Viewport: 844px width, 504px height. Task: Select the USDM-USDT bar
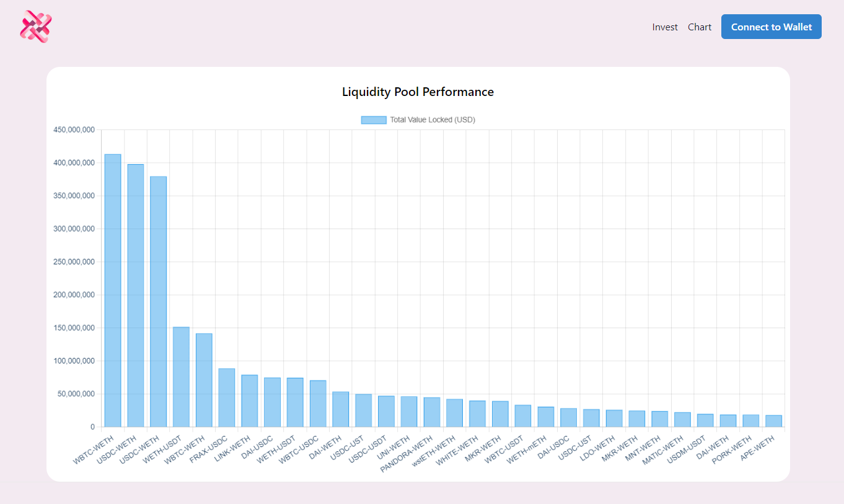point(705,420)
